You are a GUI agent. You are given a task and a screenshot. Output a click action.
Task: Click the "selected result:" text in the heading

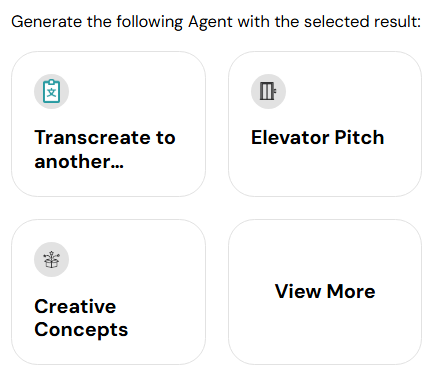point(362,22)
